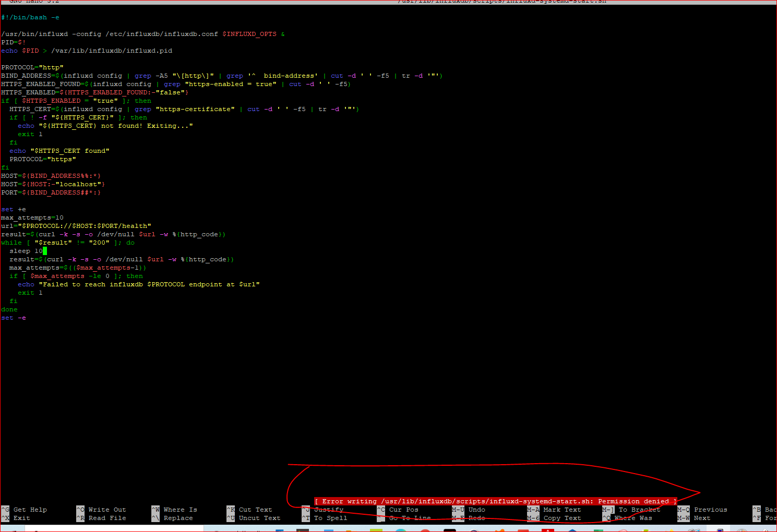Click the echo "$HTTPS_CERT found" line

(x=59, y=151)
